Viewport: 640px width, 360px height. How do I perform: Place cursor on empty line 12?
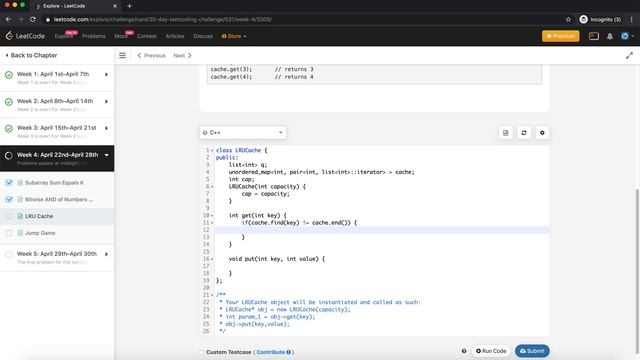[382, 230]
